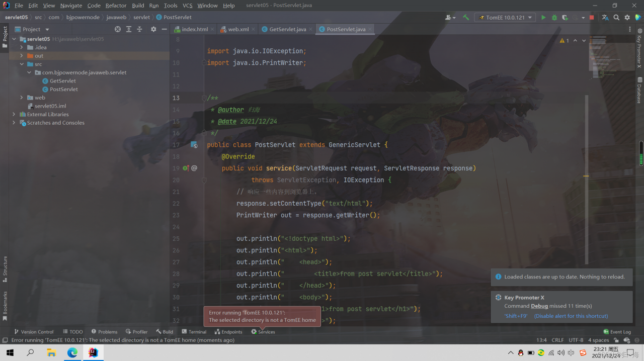Viewport: 644px width, 361px height.
Task: Toggle the Structure tool window on the left edge
Action: pos(5,269)
